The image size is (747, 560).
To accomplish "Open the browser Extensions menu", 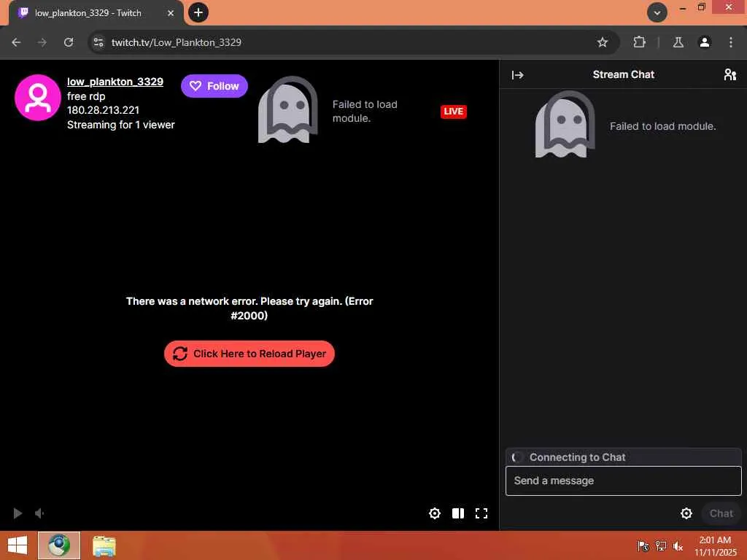I will [639, 42].
